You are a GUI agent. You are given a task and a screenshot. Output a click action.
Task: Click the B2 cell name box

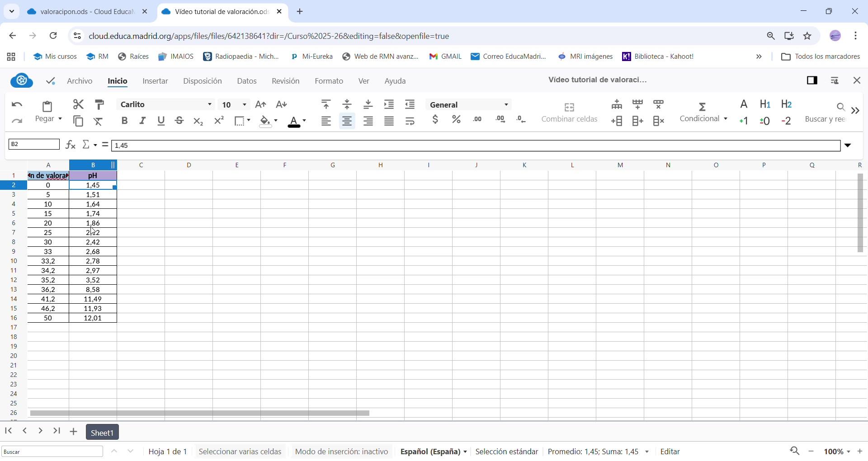coord(34,145)
